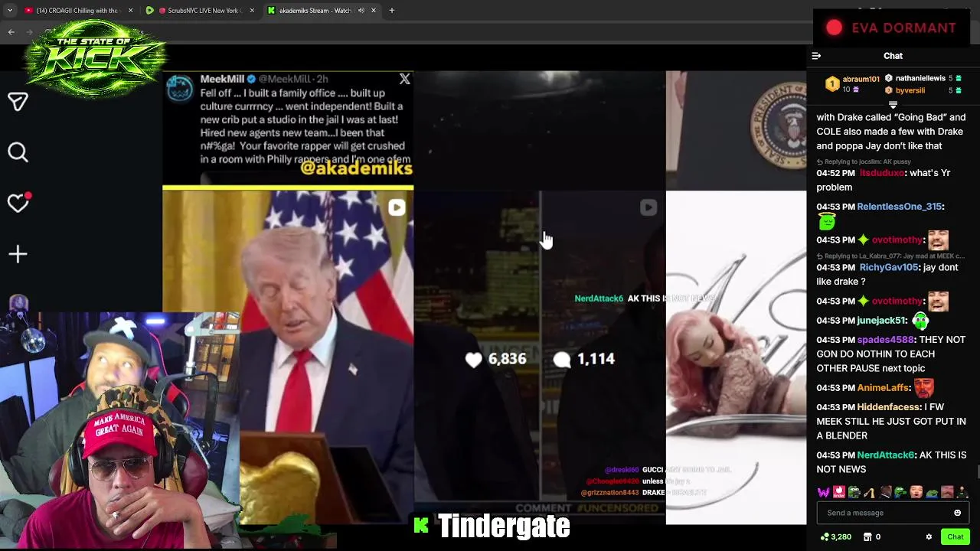
Task: Click the streamer webcam overlay
Action: pyautogui.click(x=119, y=431)
